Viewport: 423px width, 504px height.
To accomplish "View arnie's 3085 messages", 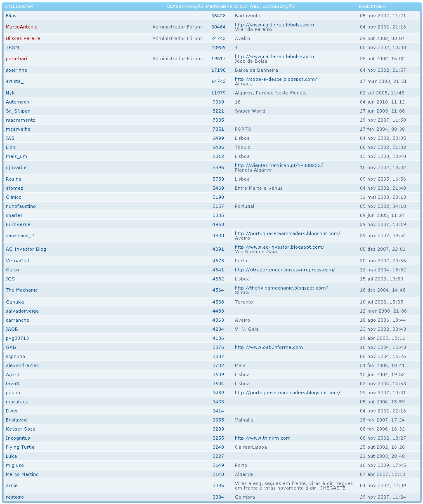I will (218, 485).
